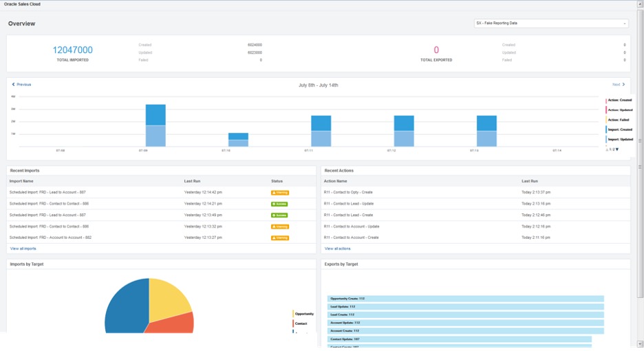Click Lead Update: 112 export bar

(466, 307)
